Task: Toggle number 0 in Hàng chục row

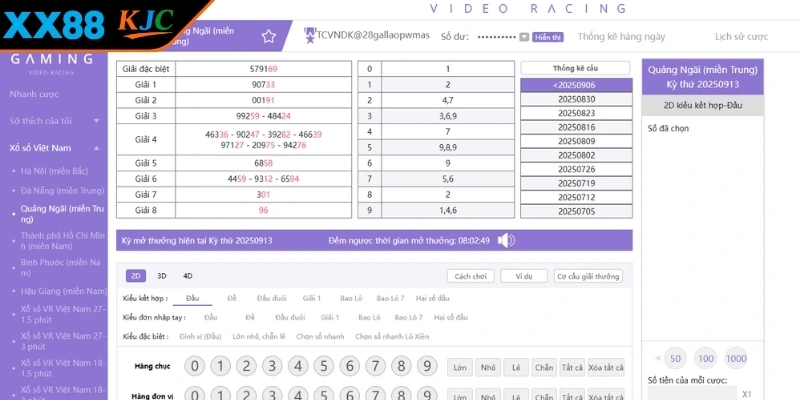Action: click(195, 367)
